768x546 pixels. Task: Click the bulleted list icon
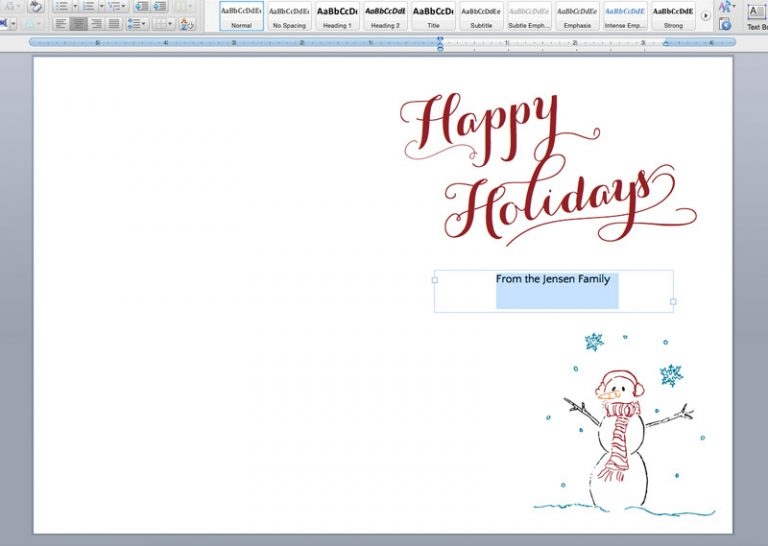point(62,6)
